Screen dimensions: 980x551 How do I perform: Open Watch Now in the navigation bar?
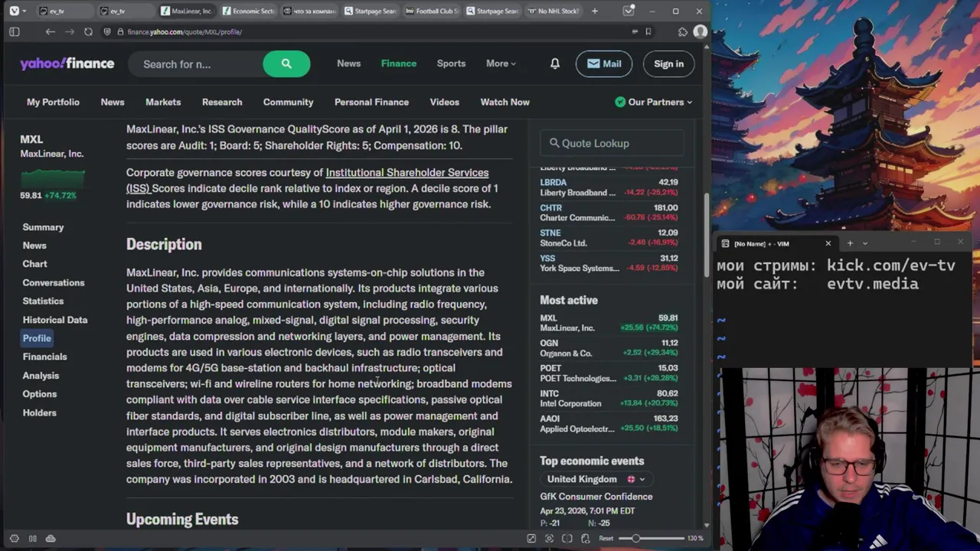coord(505,102)
